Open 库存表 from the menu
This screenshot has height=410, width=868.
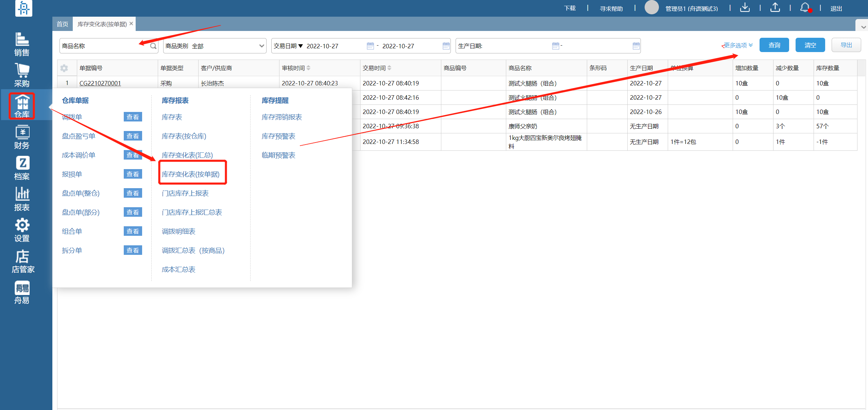coord(172,117)
